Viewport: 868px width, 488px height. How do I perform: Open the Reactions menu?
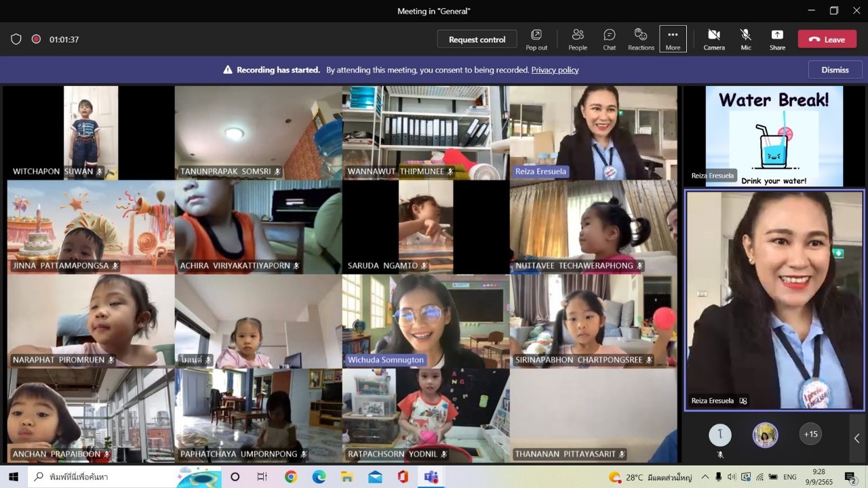click(641, 39)
